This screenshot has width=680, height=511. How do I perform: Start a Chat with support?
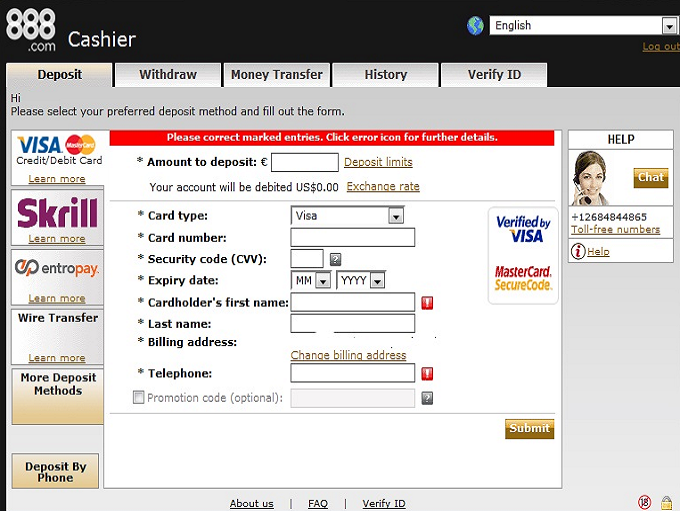(651, 177)
